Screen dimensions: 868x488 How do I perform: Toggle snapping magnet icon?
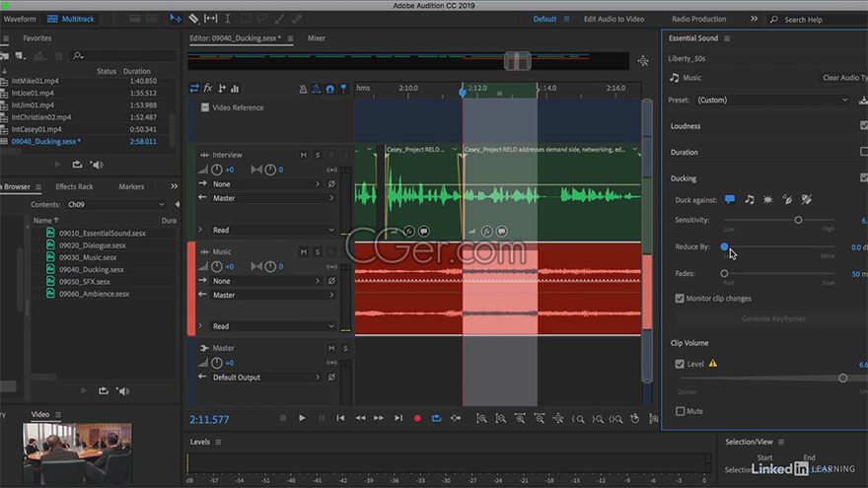coord(329,89)
